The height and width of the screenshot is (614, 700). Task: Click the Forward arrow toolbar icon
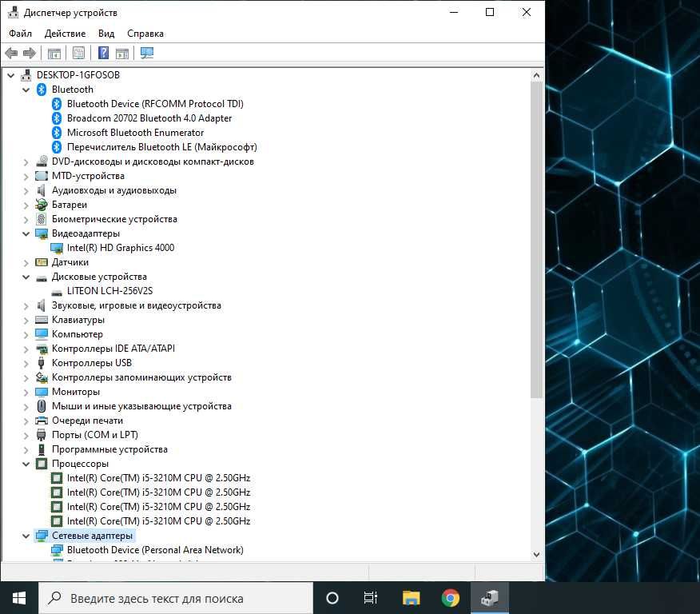pos(30,53)
